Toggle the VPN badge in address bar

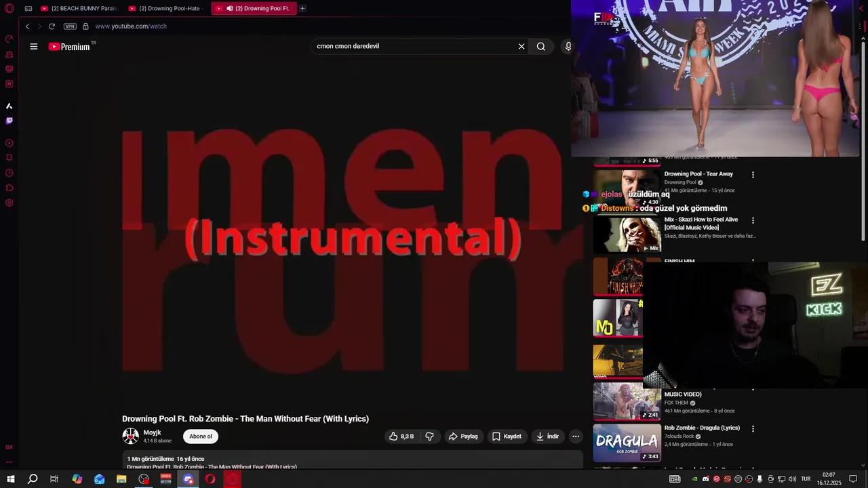tap(70, 26)
